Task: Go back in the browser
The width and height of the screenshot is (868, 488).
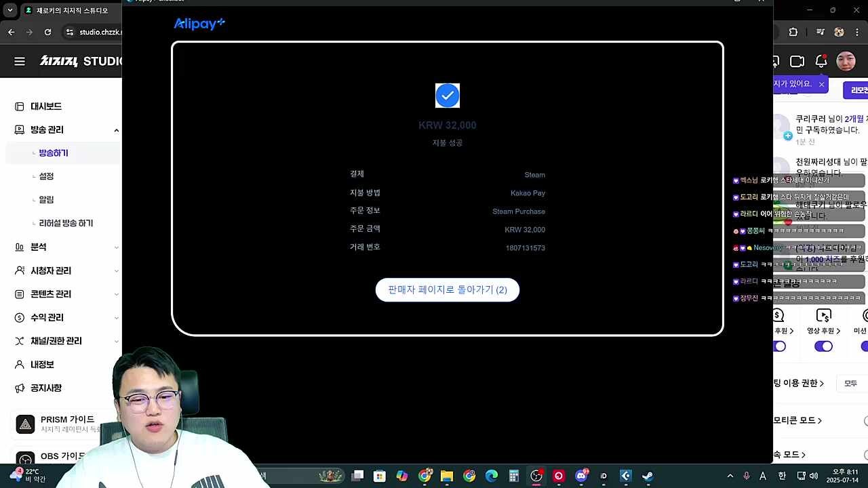Action: (x=11, y=32)
